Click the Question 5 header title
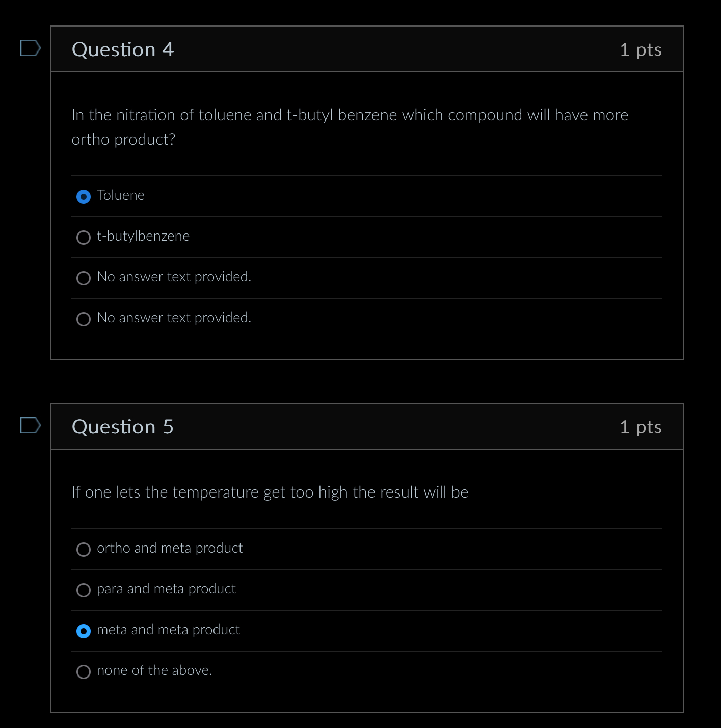 click(x=123, y=427)
